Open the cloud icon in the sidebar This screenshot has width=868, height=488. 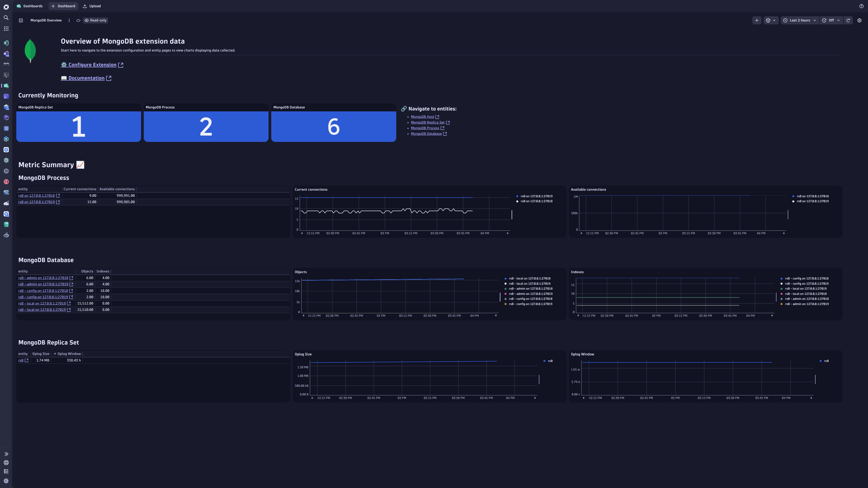click(x=6, y=203)
